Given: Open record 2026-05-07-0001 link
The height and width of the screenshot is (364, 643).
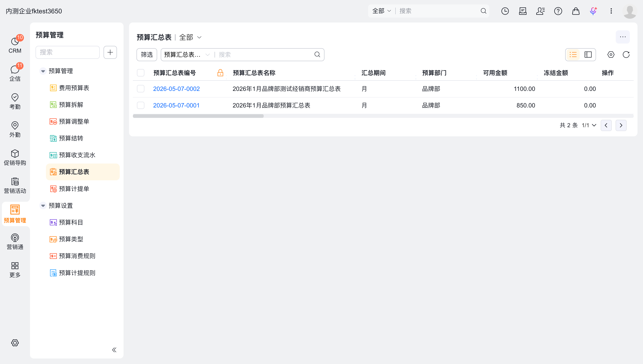Looking at the screenshot, I should [x=176, y=105].
